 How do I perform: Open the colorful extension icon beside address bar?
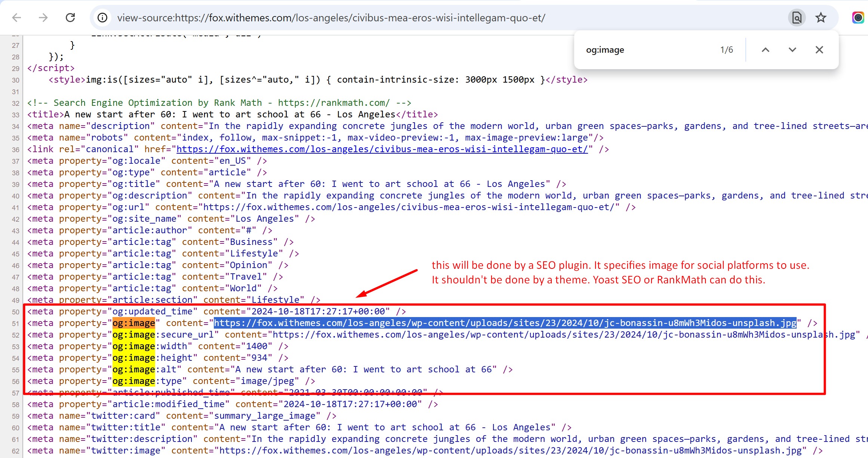tap(858, 18)
